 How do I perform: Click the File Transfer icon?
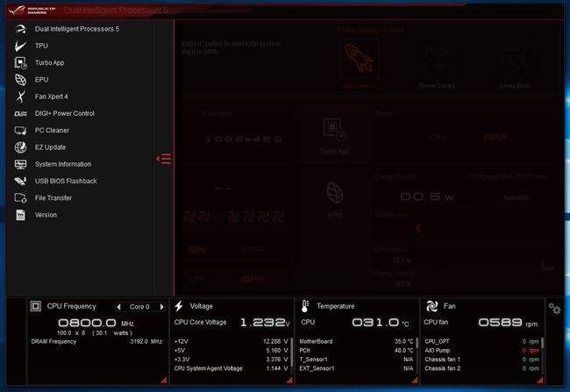[x=20, y=198]
